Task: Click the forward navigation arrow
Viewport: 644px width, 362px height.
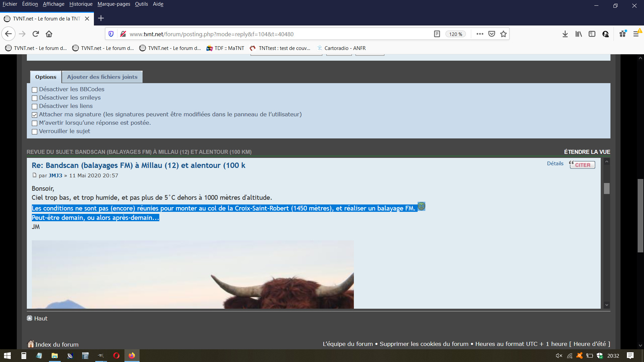Action: 22,34
